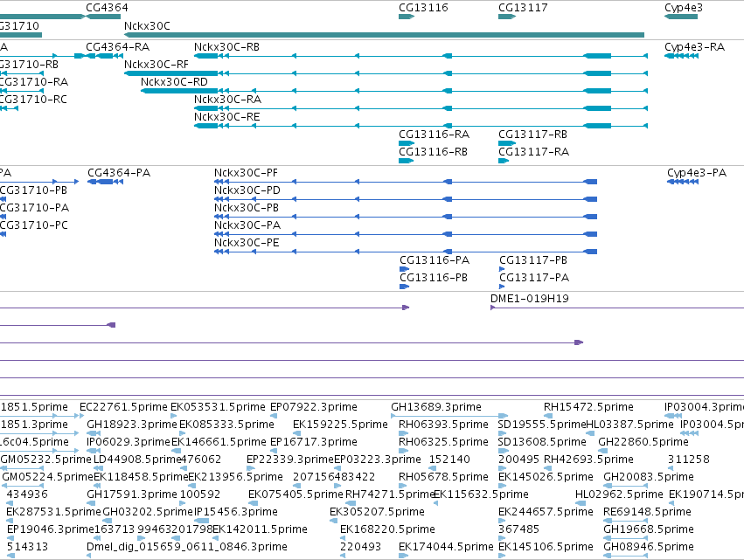
Task: Click protein label Cyp4e3-PA
Action: (x=697, y=173)
